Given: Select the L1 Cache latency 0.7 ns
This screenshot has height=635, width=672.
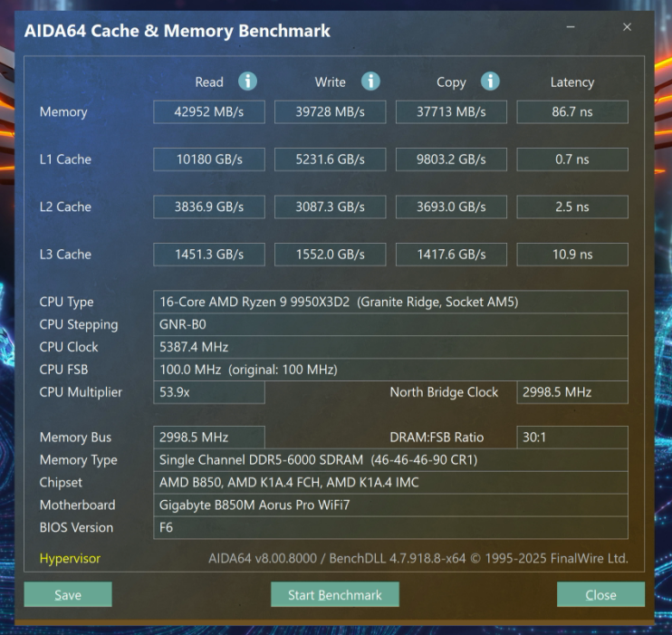Looking at the screenshot, I should click(x=572, y=159).
